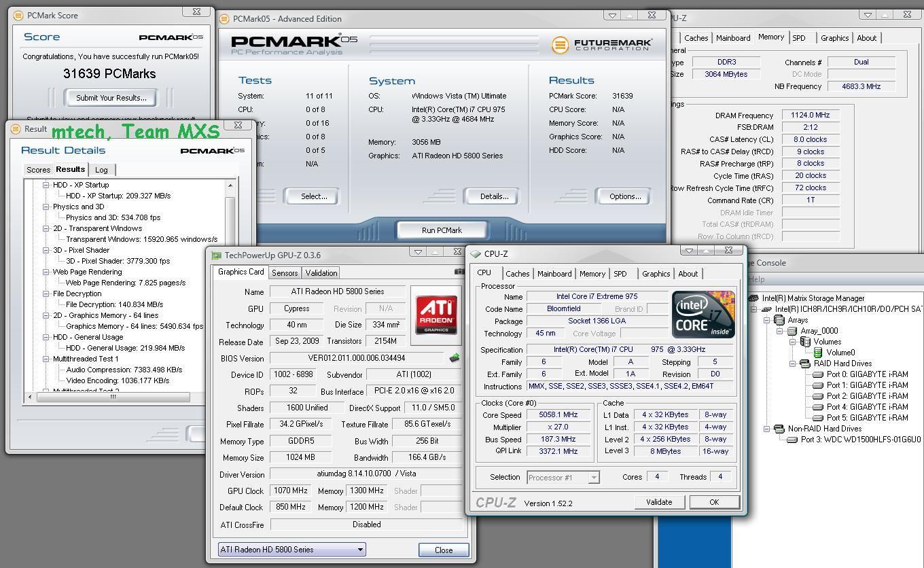The height and width of the screenshot is (568, 924).
Task: Click File Decryption: 140.834 MB/s result
Action: point(115,304)
